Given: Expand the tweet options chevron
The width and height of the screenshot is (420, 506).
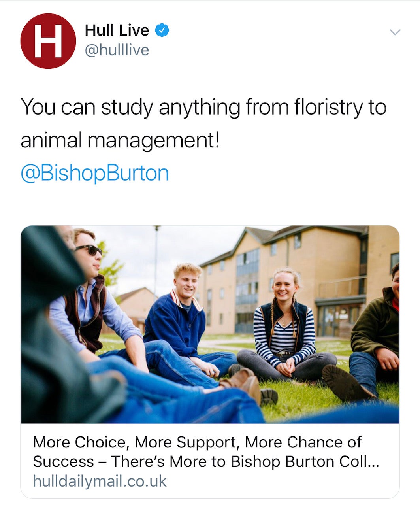Looking at the screenshot, I should pyautogui.click(x=395, y=32).
